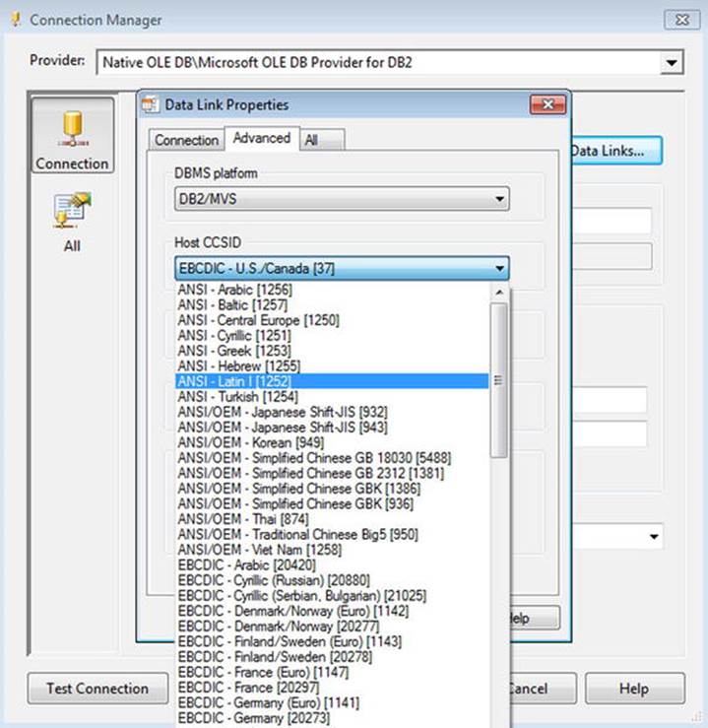Choose Simplified Chinese GBK [936]
This screenshot has height=728, width=708.
tap(332, 503)
